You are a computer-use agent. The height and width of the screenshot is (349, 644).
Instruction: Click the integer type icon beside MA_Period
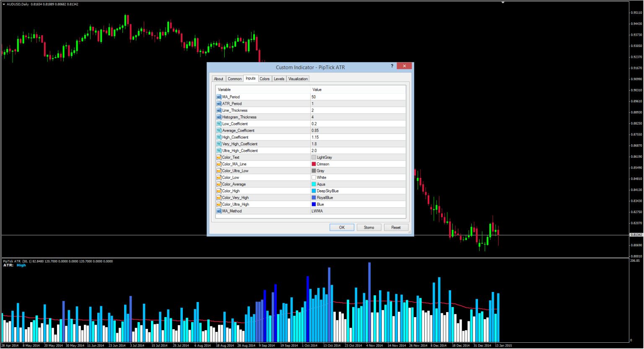coord(218,97)
